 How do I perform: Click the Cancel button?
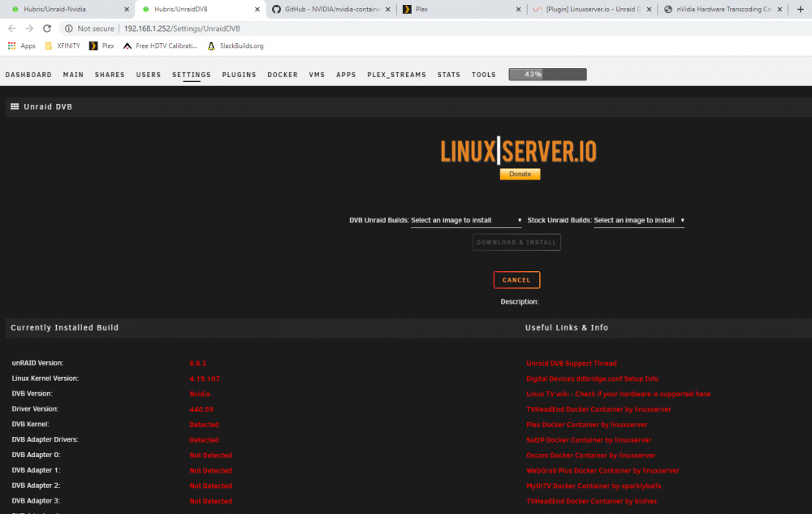click(x=516, y=280)
